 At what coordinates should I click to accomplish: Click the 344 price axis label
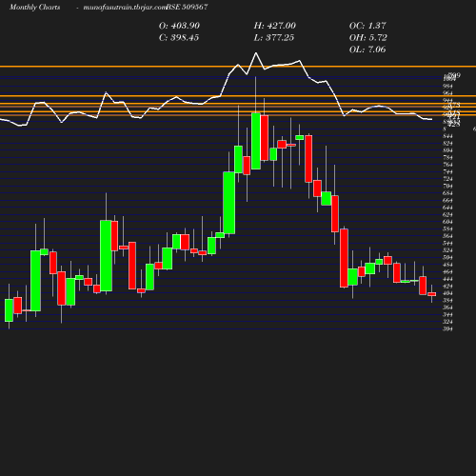pos(447,315)
